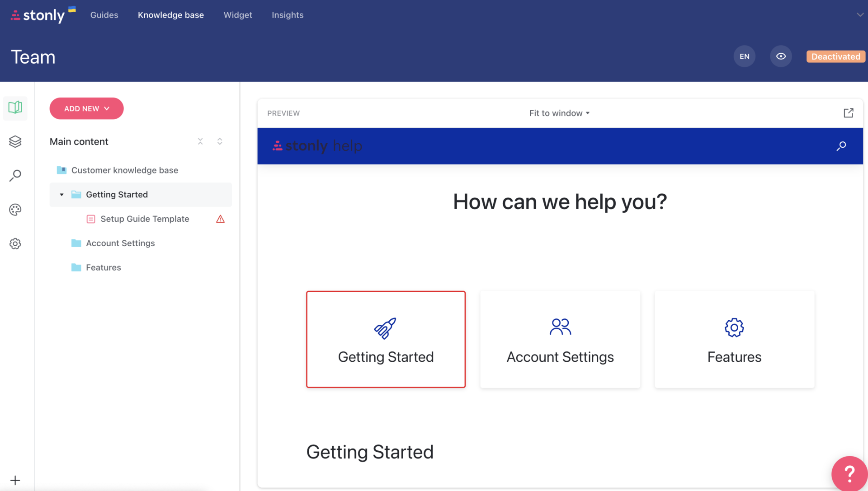The height and width of the screenshot is (491, 868).
Task: Switch to the Guides tab
Action: (x=104, y=15)
